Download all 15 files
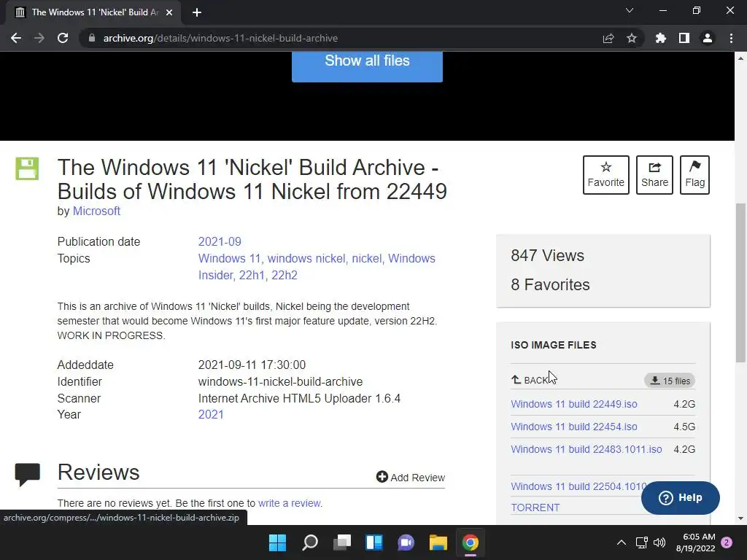Image resolution: width=747 pixels, height=560 pixels. (670, 381)
